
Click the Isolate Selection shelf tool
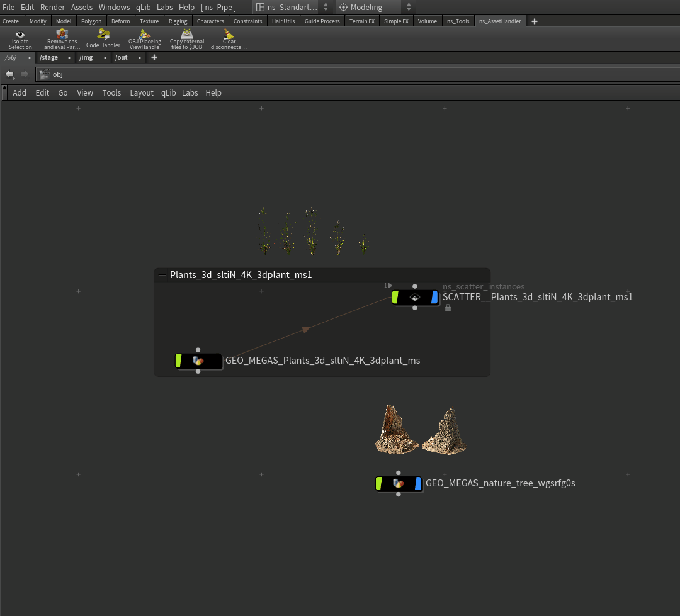20,40
